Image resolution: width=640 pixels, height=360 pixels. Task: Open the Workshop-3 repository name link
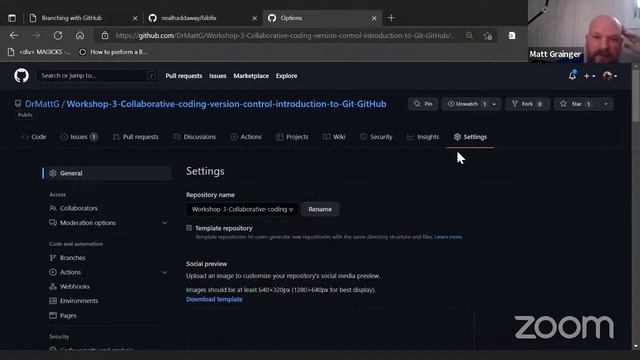pyautogui.click(x=226, y=104)
